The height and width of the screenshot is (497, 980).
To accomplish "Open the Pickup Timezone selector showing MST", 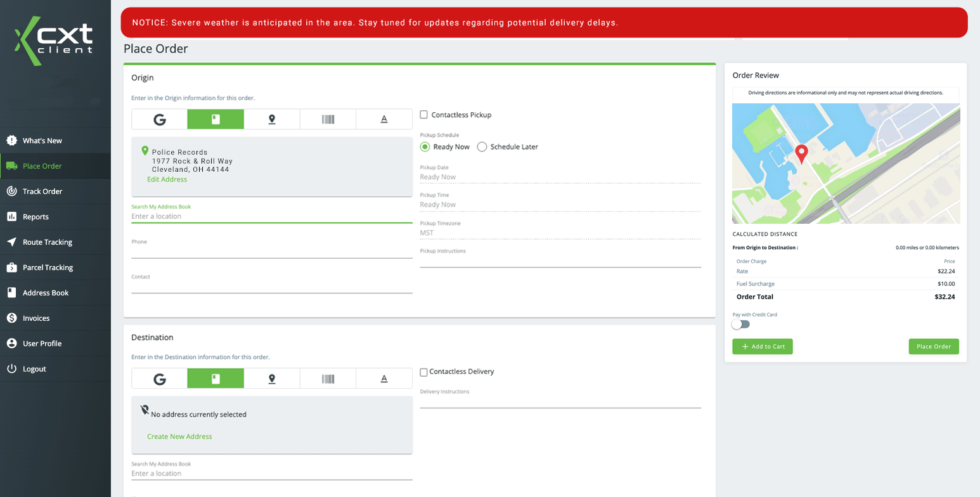I will pyautogui.click(x=560, y=232).
